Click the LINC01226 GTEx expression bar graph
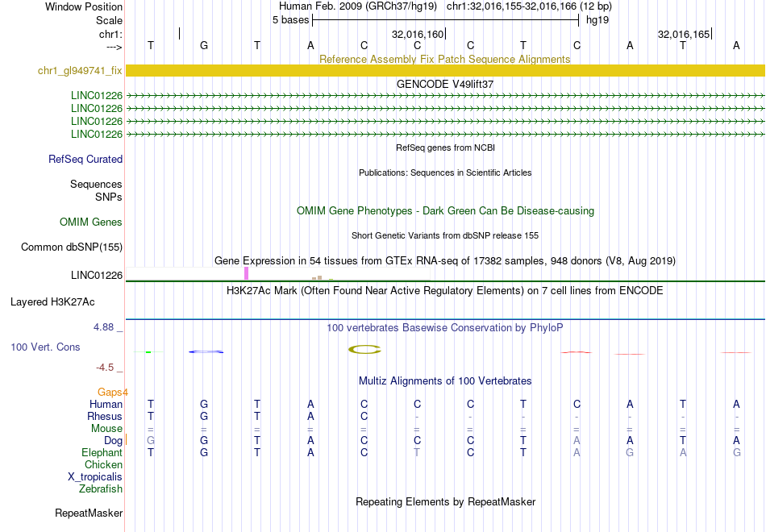This screenshot has width=766, height=532. (278, 273)
